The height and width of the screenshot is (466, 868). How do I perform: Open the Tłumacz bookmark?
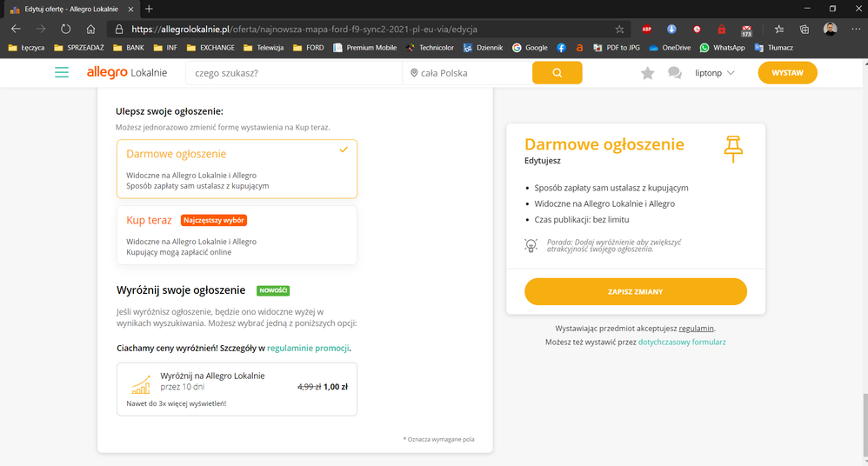(774, 48)
